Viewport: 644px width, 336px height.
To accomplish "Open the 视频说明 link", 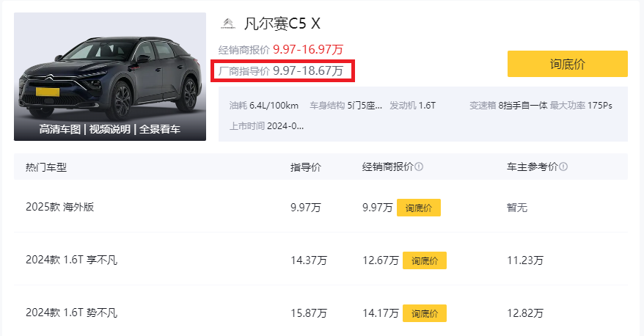I will coord(110,129).
